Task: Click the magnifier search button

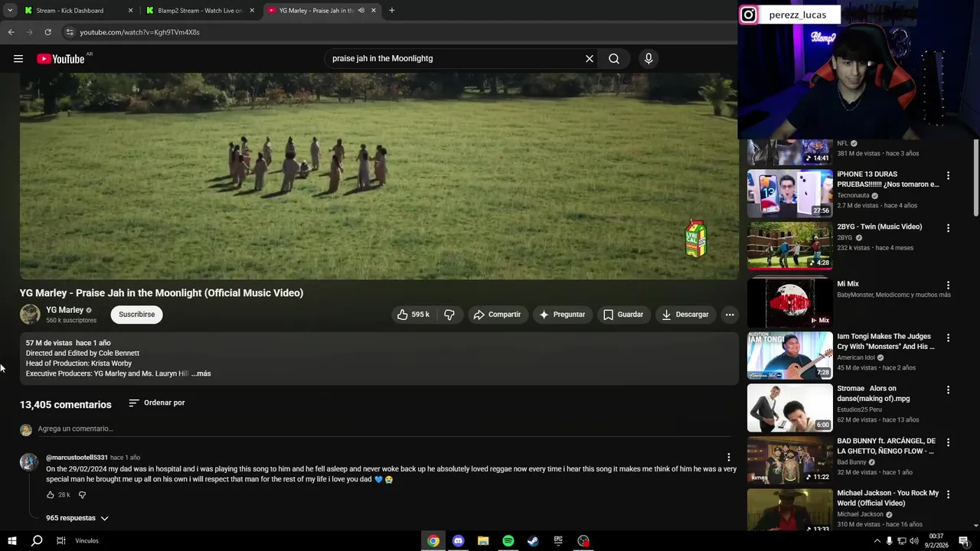Action: tap(614, 59)
